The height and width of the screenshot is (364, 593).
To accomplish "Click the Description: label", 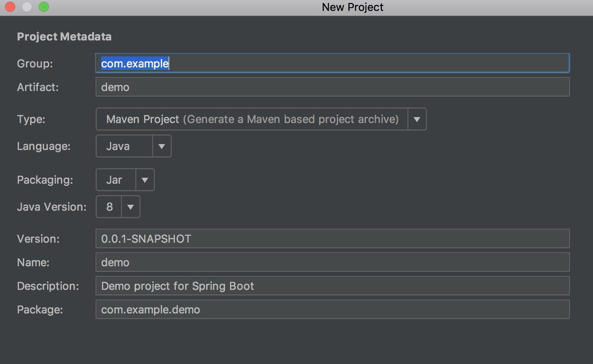I will [x=48, y=286].
